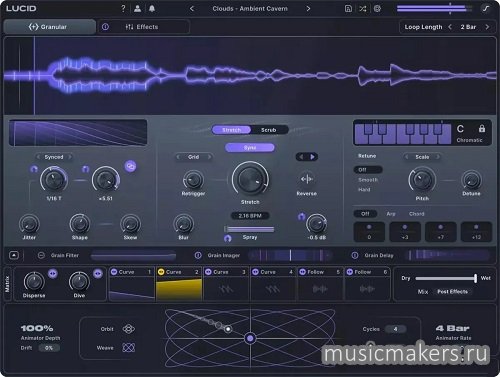This screenshot has height=377, width=500.
Task: Open the Scale selector
Action: point(422,157)
